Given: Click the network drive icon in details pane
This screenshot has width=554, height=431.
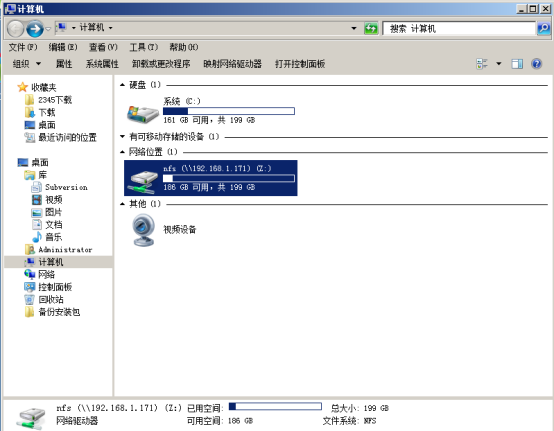Looking at the screenshot, I should click(x=31, y=418).
